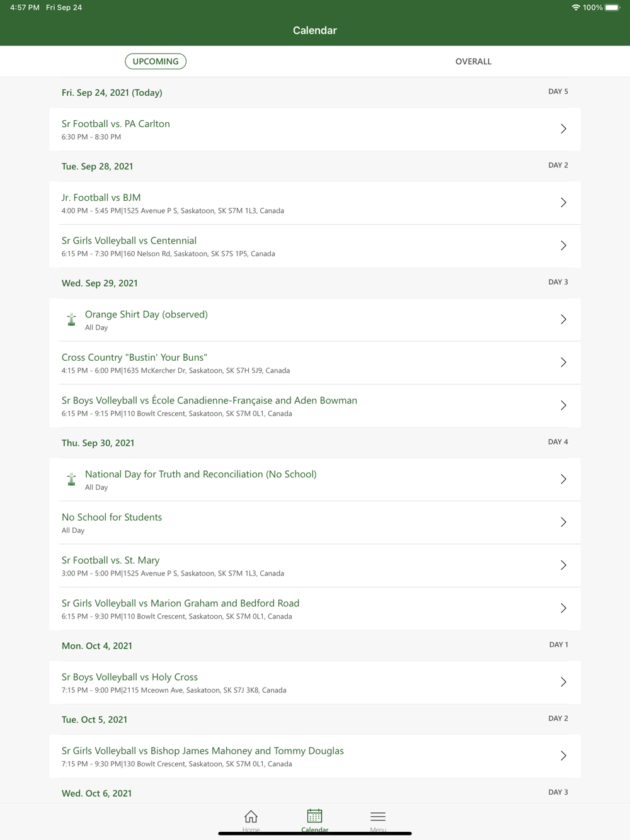Open Sr Boys Volleyball vs École Canadienne-Française event
The width and height of the screenshot is (630, 840).
pyautogui.click(x=315, y=406)
